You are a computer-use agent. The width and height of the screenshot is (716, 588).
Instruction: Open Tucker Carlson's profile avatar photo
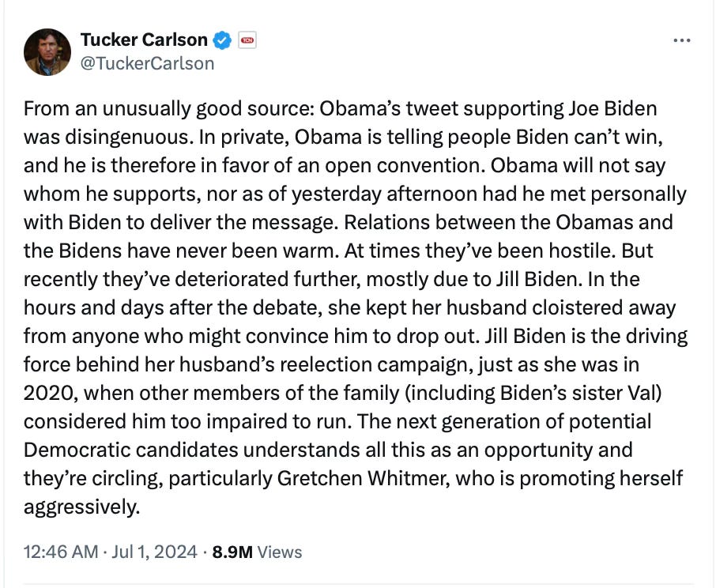tap(47, 51)
